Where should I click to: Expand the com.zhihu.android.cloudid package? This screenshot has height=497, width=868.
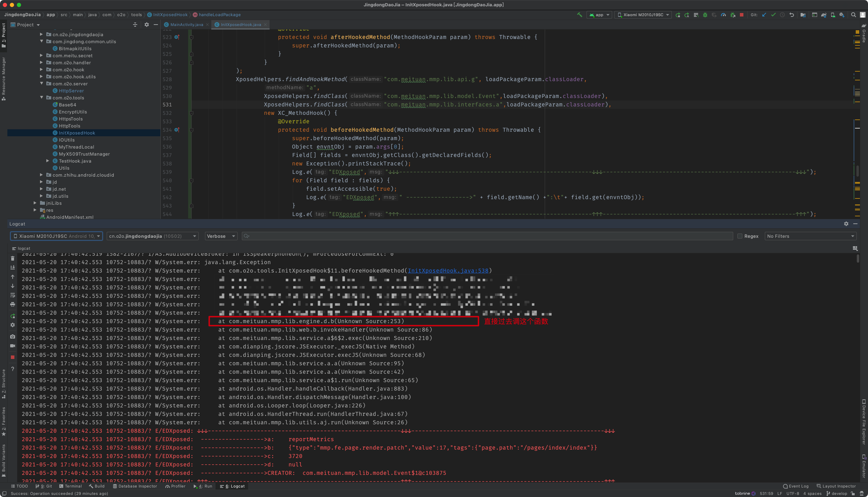[x=41, y=175]
